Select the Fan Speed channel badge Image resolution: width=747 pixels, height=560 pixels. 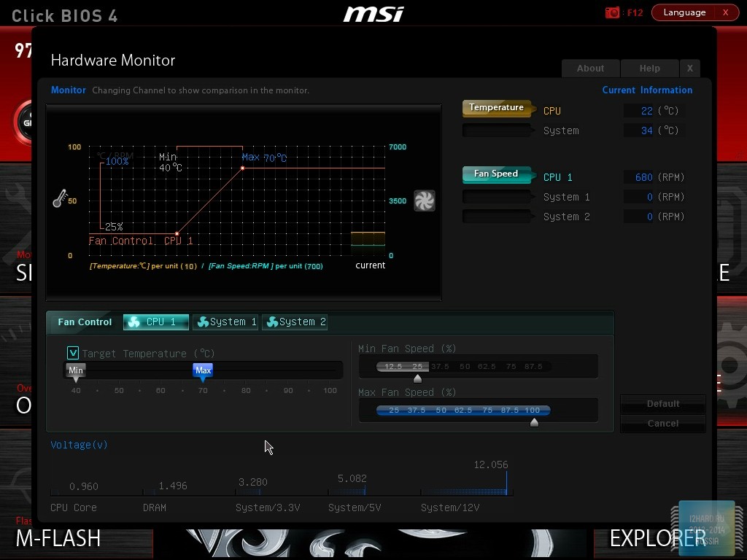(497, 174)
